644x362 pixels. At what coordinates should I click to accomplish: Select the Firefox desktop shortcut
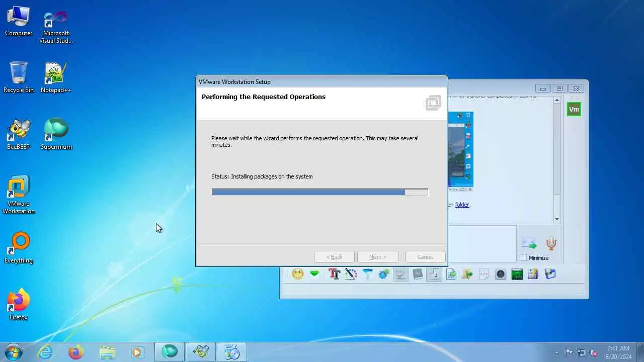tap(18, 305)
